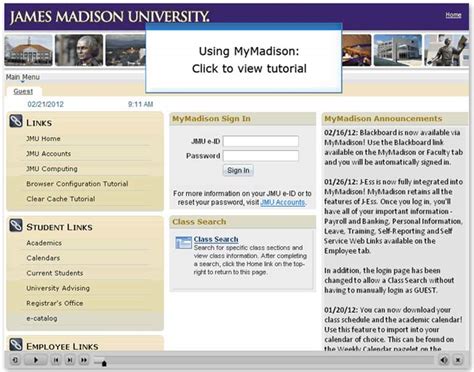The height and width of the screenshot is (372, 474).
Task: Open JMU Accounts in Links panel
Action: pyautogui.click(x=49, y=154)
